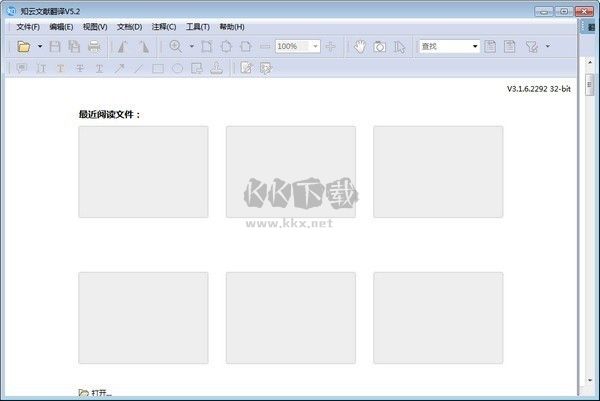Click the 最近阅读文件 heading text
This screenshot has height=401, width=600.
coord(109,114)
